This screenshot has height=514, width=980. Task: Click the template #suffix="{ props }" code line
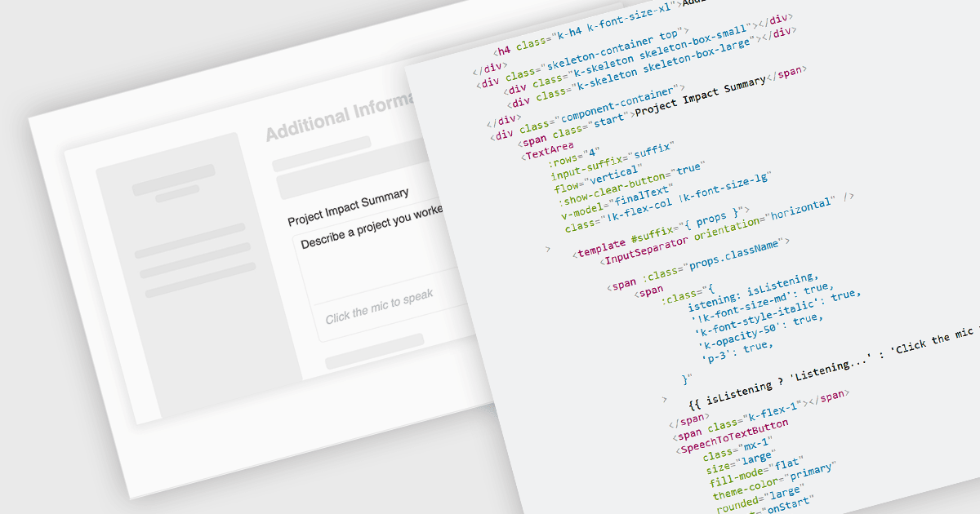[659, 231]
